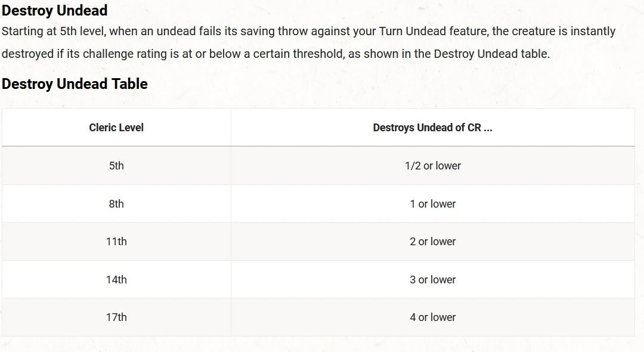Select the "8th" cleric level cell
Screen dimensions: 644x352
[x=116, y=204]
